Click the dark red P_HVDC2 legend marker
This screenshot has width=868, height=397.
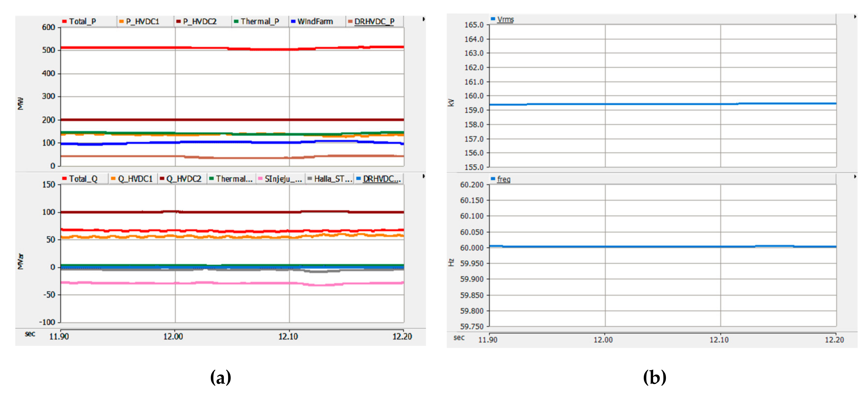[178, 22]
